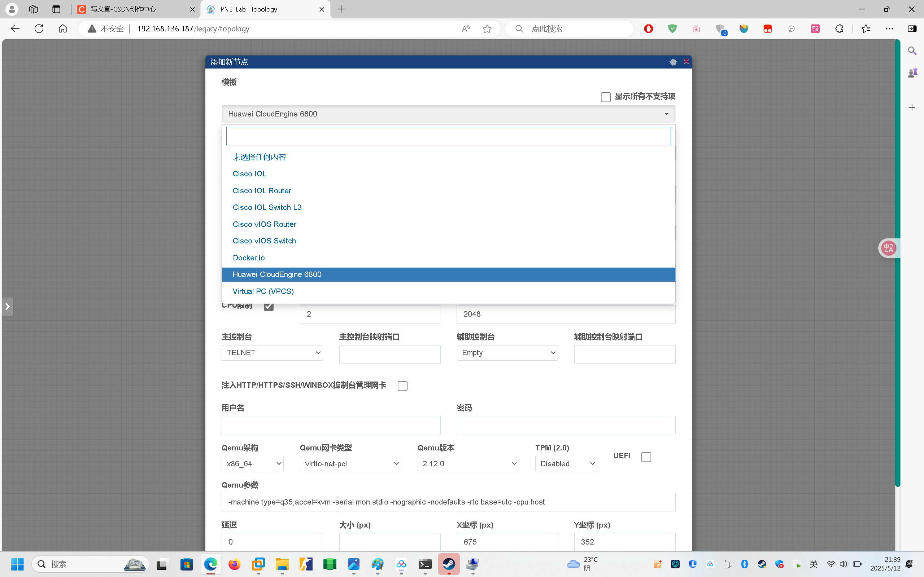
Task: Check the UEFI checkbox
Action: [646, 457]
